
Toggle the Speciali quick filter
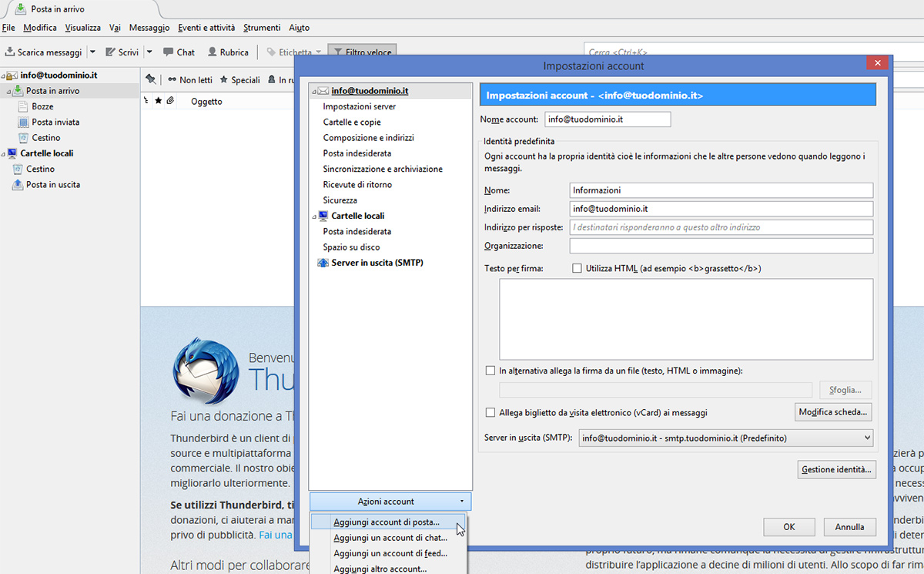(240, 79)
